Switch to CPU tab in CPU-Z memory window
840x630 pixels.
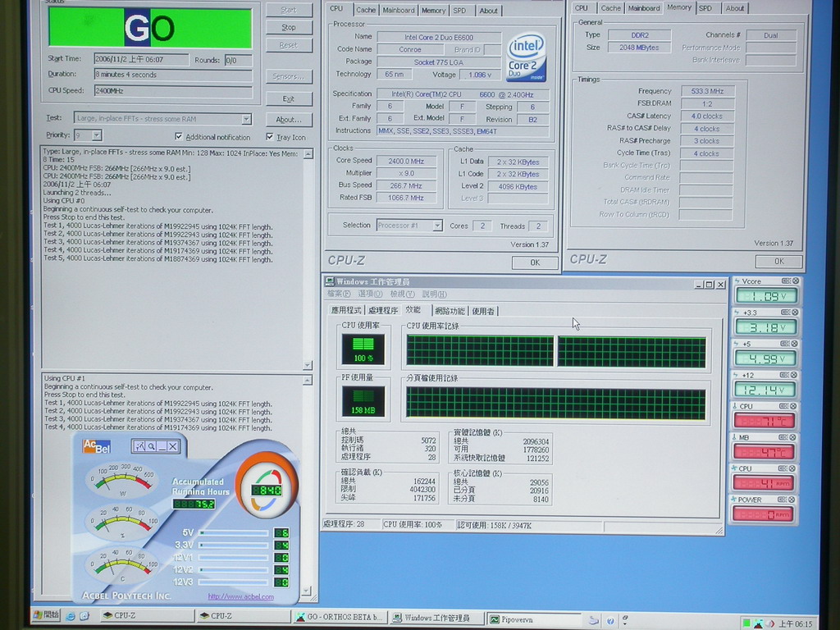(x=582, y=8)
